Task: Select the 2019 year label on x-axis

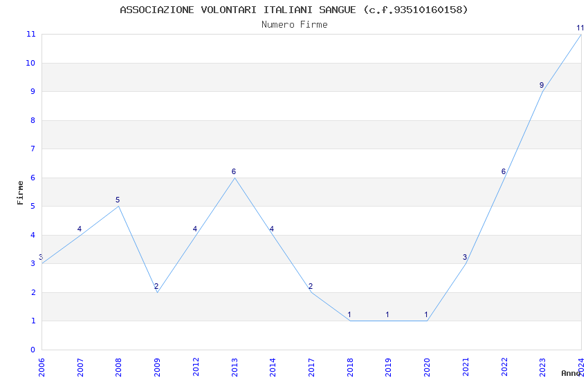Action: 388,367
